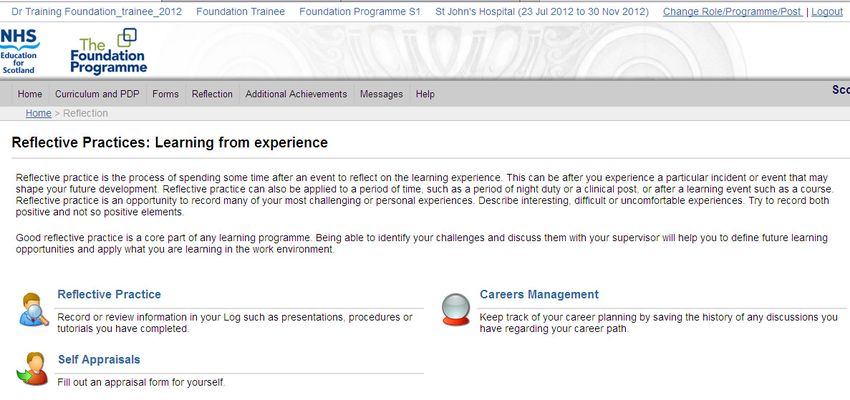The height and width of the screenshot is (400, 850).
Task: Click the Self Appraisals person arrow icon
Action: click(x=32, y=369)
